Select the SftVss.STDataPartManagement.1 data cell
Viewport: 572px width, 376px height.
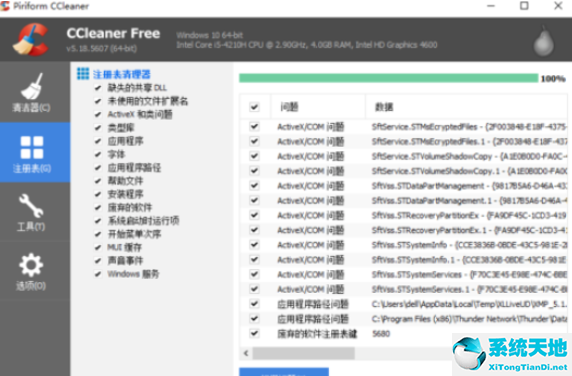[x=469, y=201]
